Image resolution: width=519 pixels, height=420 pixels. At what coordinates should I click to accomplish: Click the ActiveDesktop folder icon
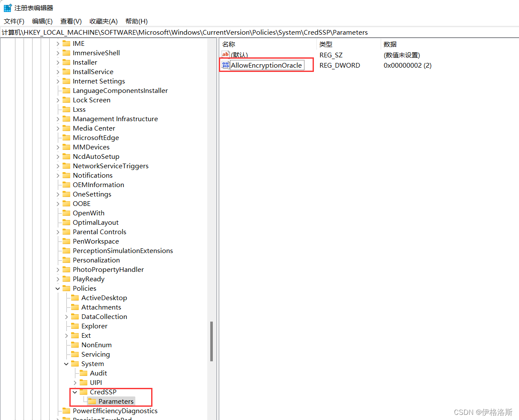[75, 298]
